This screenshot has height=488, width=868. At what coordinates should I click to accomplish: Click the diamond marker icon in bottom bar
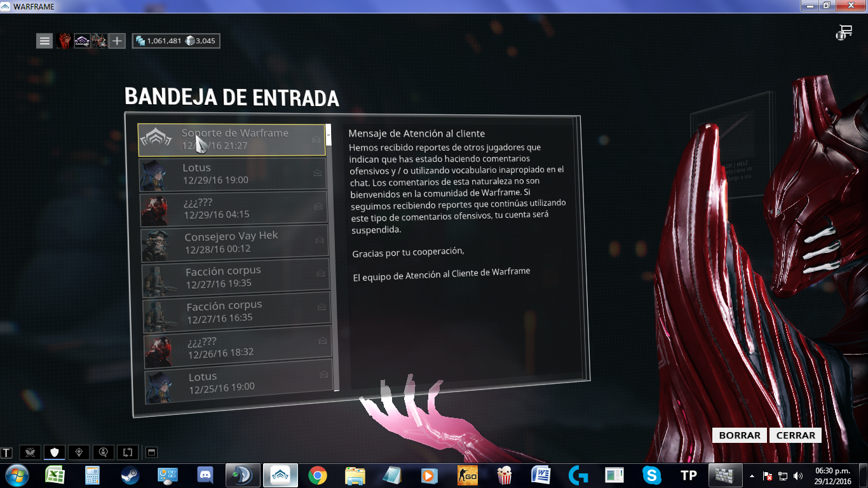[79, 452]
